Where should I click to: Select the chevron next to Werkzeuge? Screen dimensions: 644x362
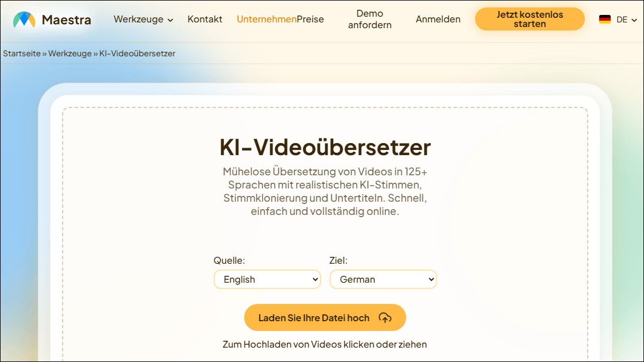[x=170, y=20]
